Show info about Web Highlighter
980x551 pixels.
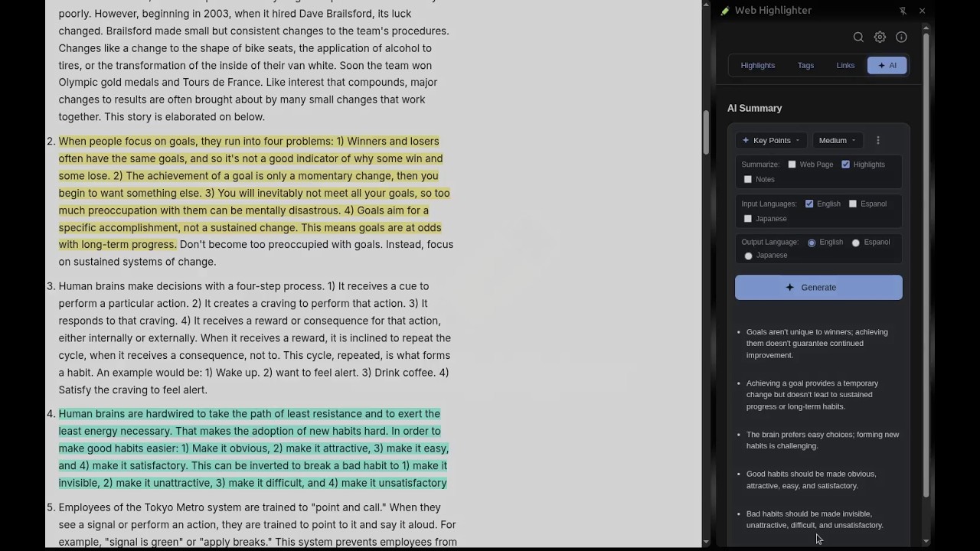click(901, 37)
